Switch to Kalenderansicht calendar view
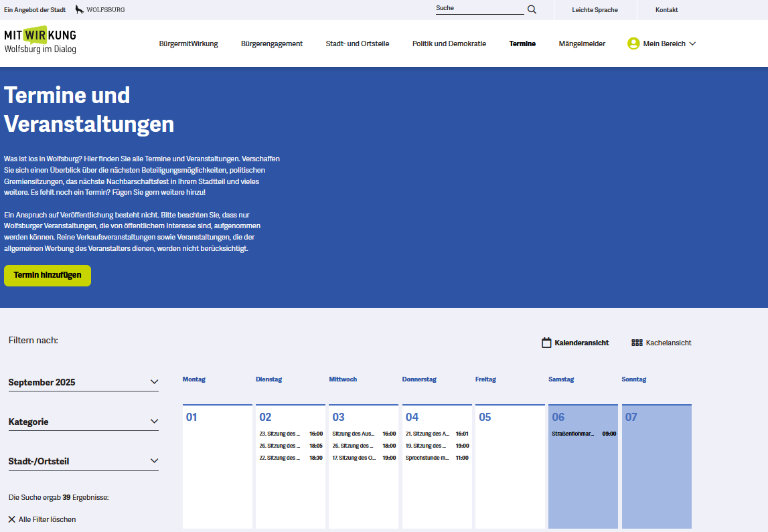The height and width of the screenshot is (532, 768). (581, 343)
